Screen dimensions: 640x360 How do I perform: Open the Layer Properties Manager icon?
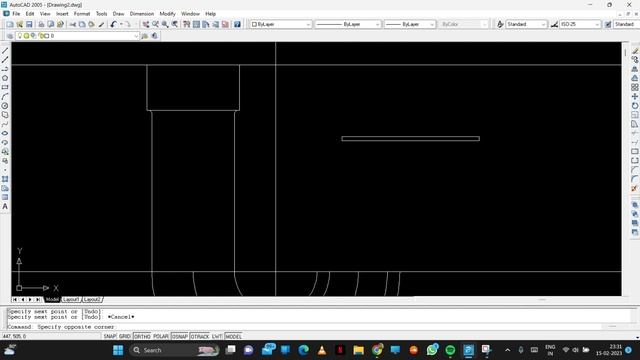(x=10, y=36)
